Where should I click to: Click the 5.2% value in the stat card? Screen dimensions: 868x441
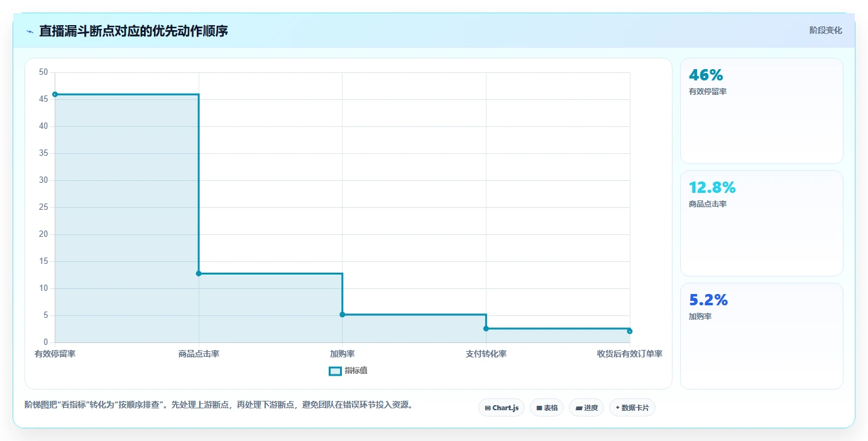(708, 300)
